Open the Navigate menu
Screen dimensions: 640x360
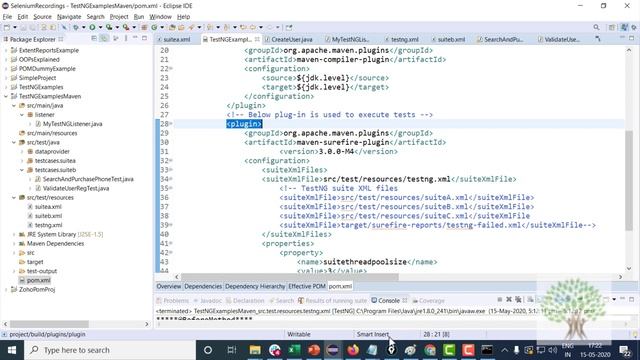click(x=69, y=17)
